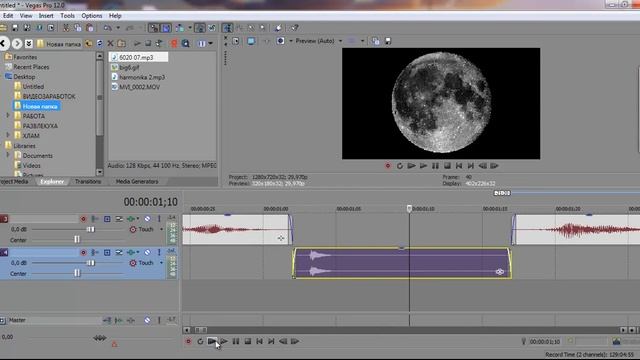Refresh the Explorer file list
The height and width of the screenshot is (360, 640).
coord(100,43)
